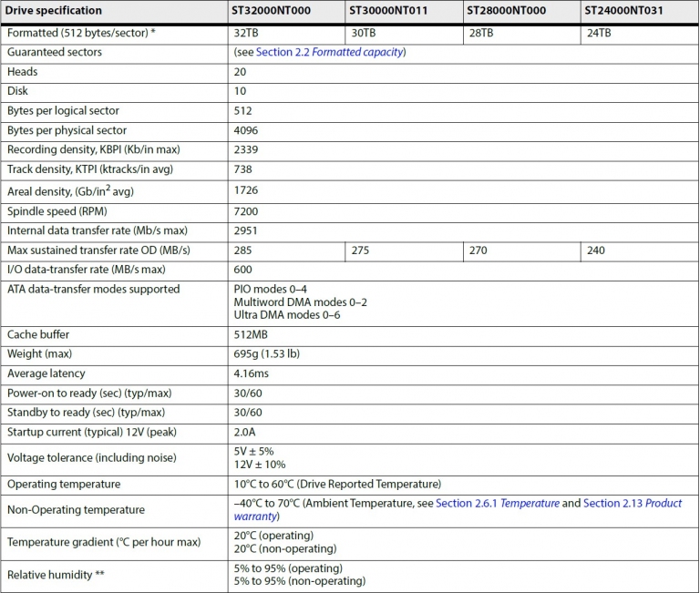The width and height of the screenshot is (700, 593).
Task: Select the 4.16ms average latency value
Action: 252,373
